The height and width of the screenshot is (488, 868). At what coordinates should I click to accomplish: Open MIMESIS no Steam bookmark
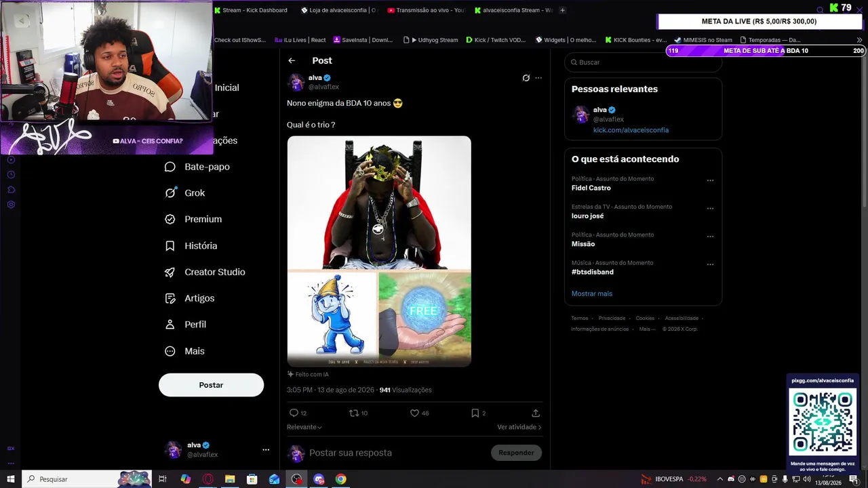pos(703,40)
